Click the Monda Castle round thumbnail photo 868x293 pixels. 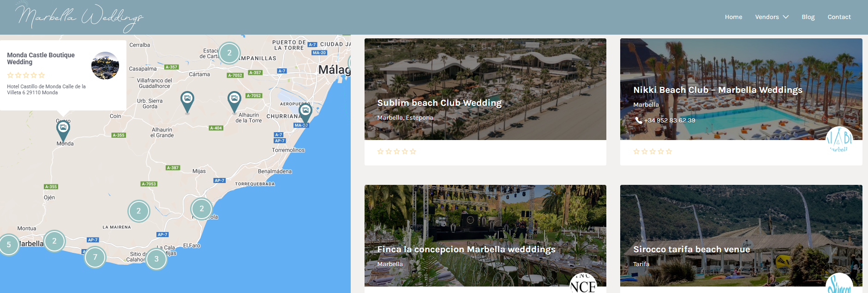[105, 66]
